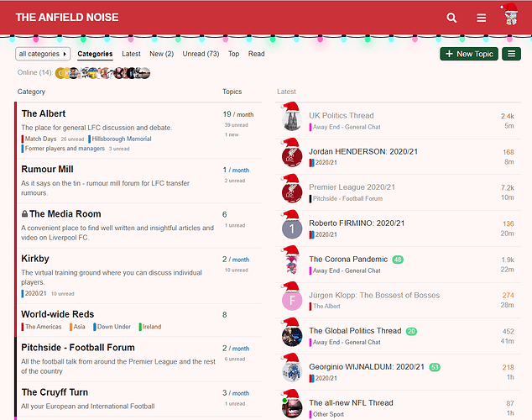This screenshot has height=420, width=532.
Task: Open the Unread (73) tab
Action: point(201,54)
